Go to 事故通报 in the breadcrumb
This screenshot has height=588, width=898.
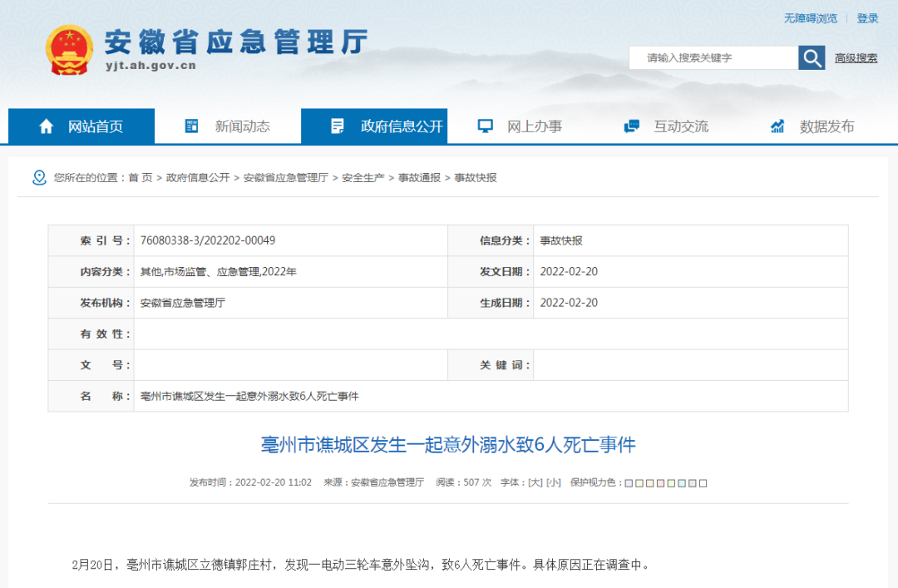point(419,178)
